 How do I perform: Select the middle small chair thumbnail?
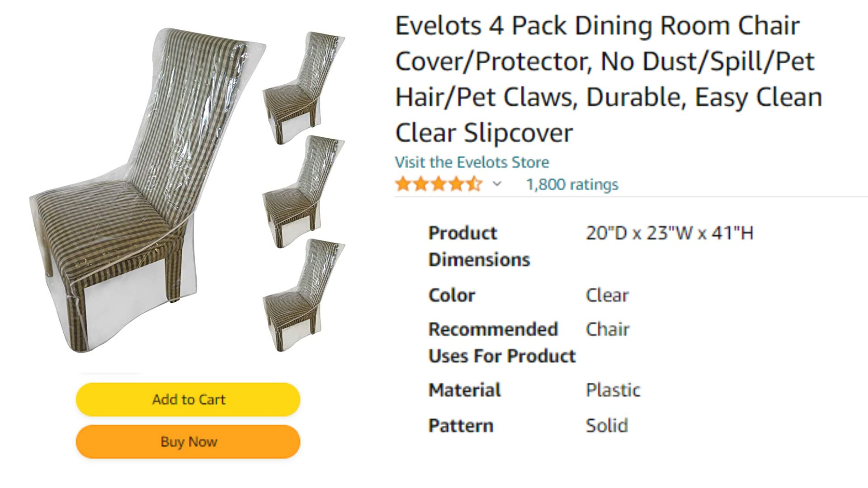pos(303,192)
